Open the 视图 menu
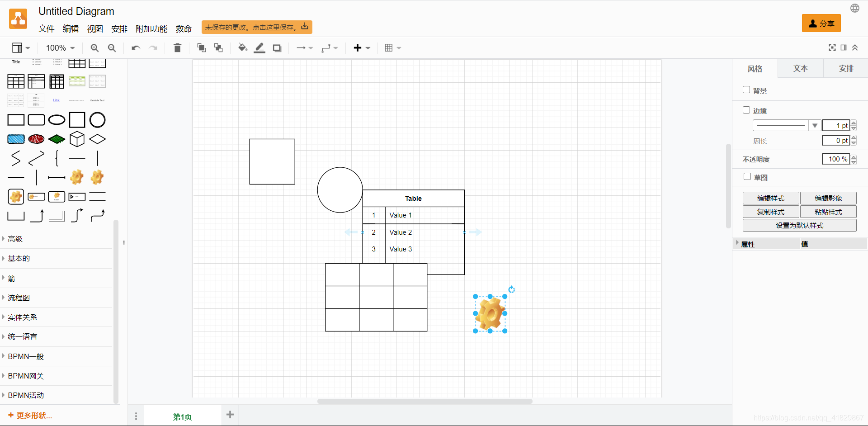 95,29
